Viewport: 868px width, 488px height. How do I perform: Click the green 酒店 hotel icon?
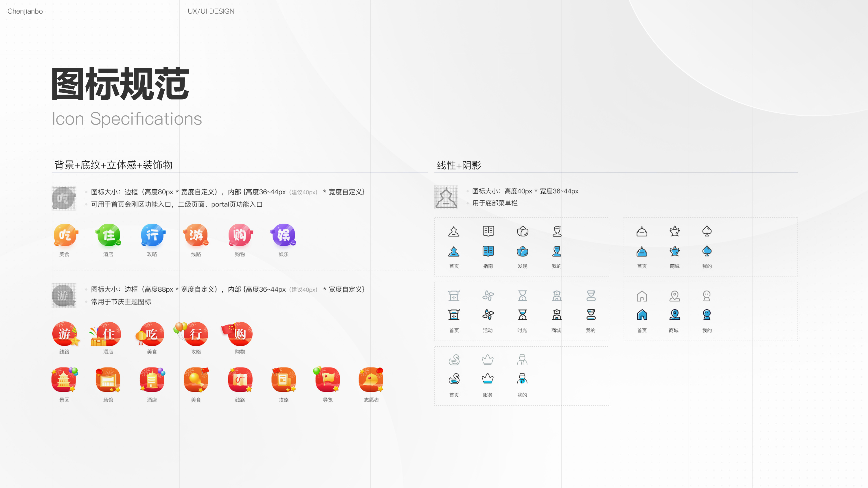[108, 235]
